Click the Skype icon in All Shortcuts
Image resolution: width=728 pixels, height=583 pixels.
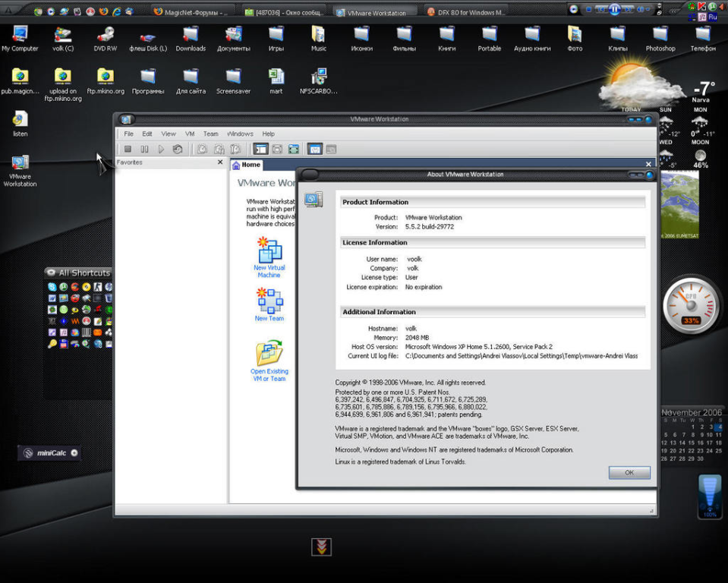(x=52, y=287)
